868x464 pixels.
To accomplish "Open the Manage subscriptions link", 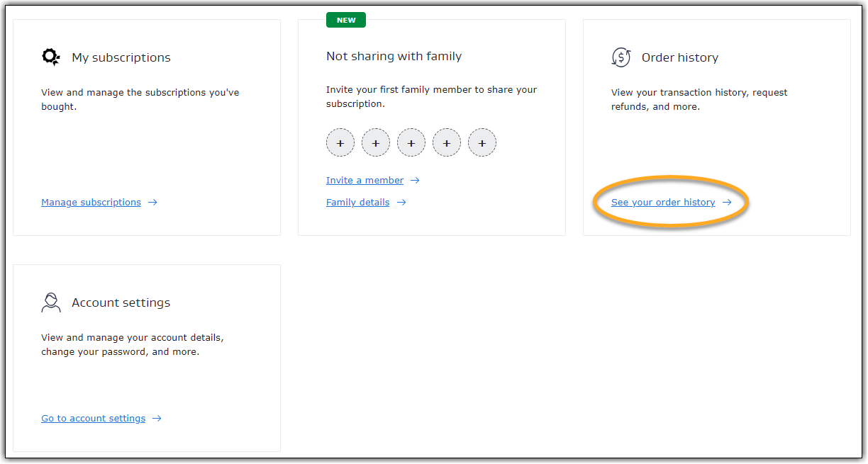I will [x=91, y=203].
